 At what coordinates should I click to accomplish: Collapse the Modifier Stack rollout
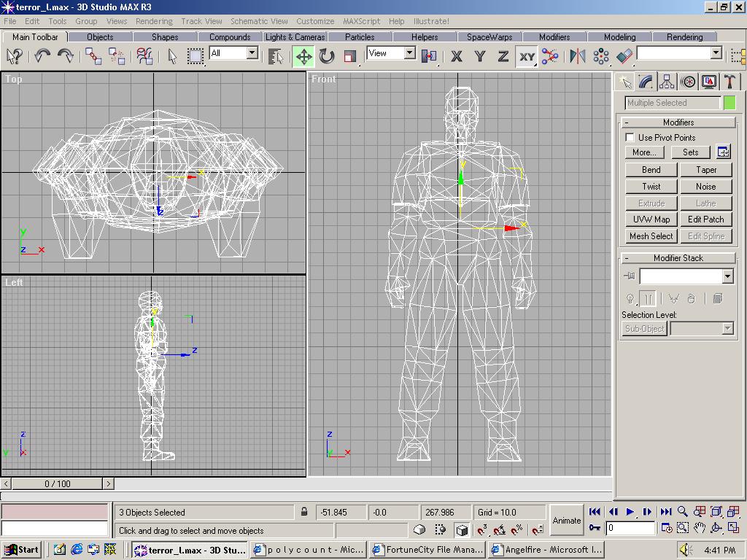678,258
